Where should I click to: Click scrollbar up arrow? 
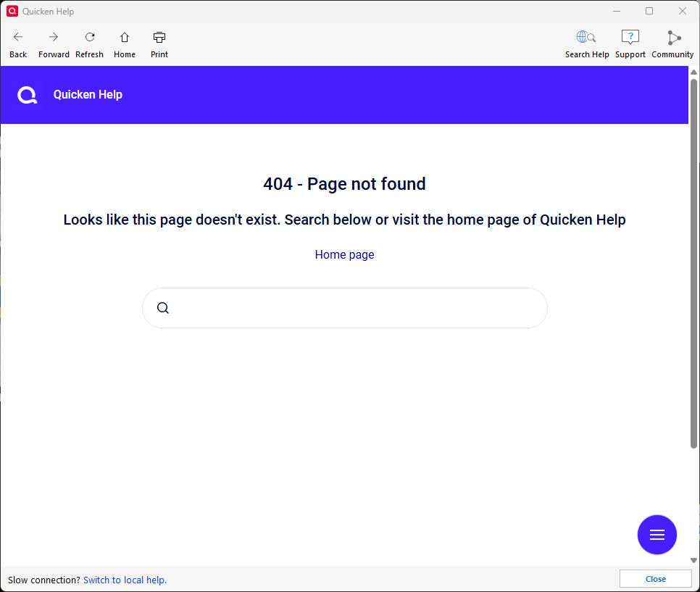click(693, 72)
